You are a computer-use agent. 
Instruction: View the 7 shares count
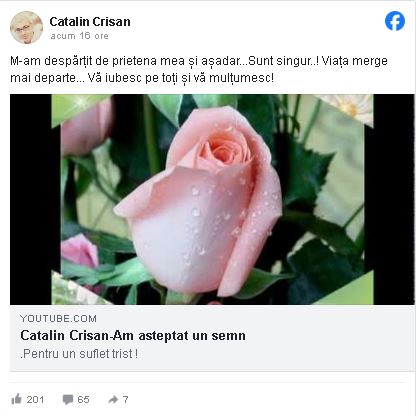click(125, 399)
